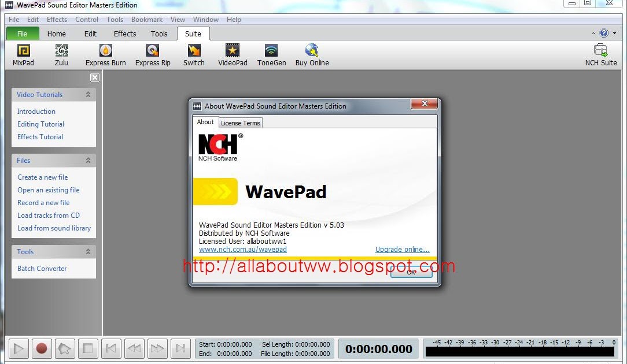
Task: Collapse the Files section
Action: pos(88,160)
